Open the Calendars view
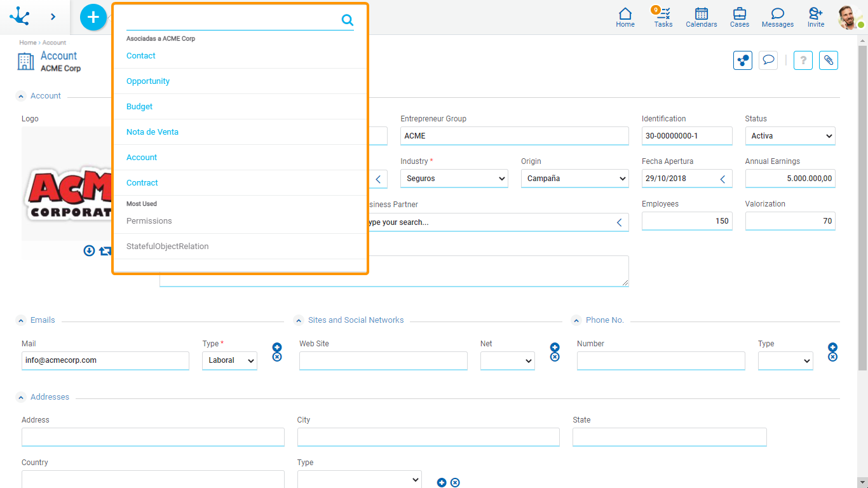868x488 pixels. (x=701, y=17)
